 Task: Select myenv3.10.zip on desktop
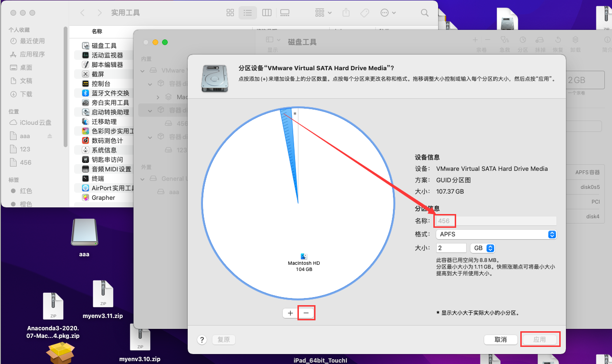pyautogui.click(x=140, y=343)
